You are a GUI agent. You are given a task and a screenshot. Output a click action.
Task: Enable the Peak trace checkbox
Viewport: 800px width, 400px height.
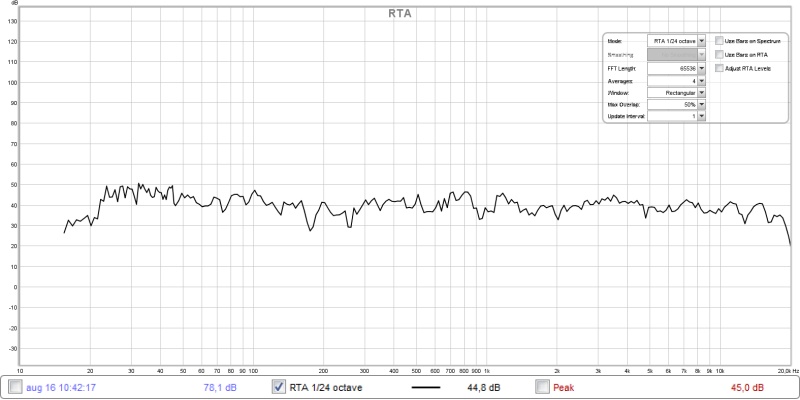click(x=542, y=387)
